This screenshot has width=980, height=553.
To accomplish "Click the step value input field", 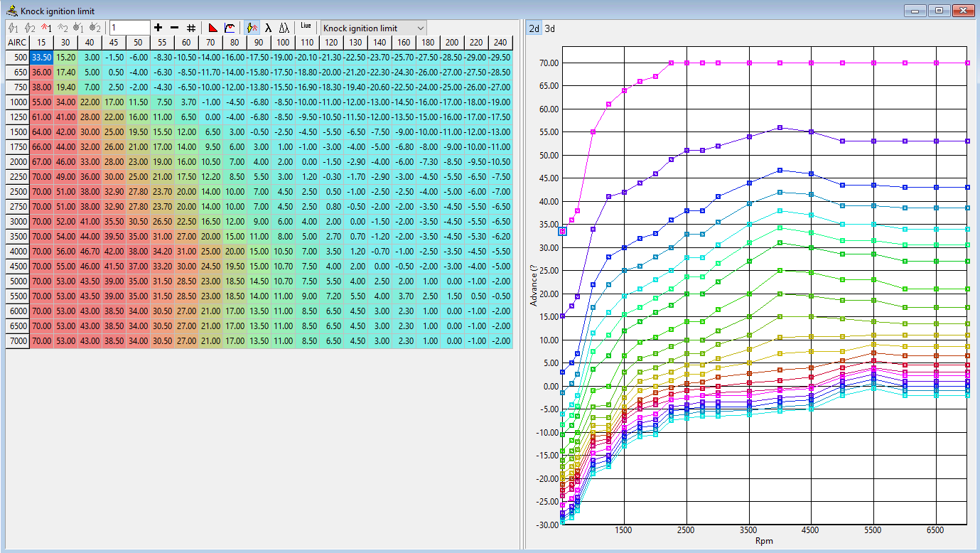I will (x=129, y=28).
